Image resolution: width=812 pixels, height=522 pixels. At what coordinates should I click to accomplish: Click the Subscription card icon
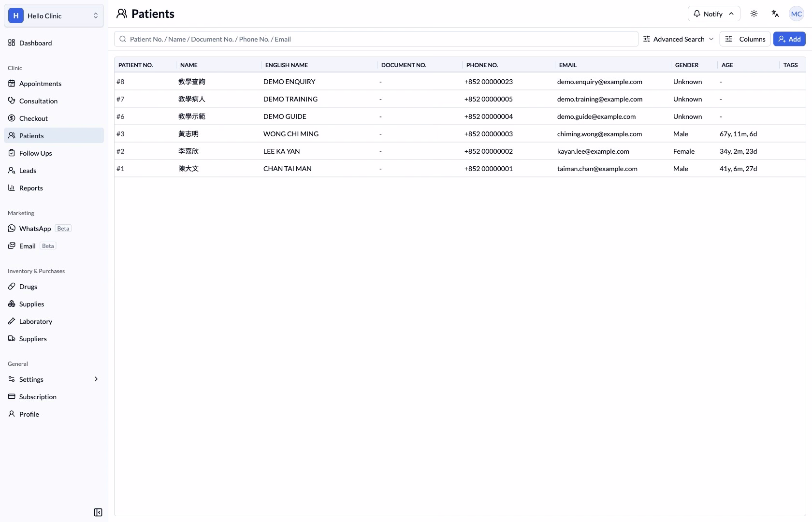pos(12,396)
